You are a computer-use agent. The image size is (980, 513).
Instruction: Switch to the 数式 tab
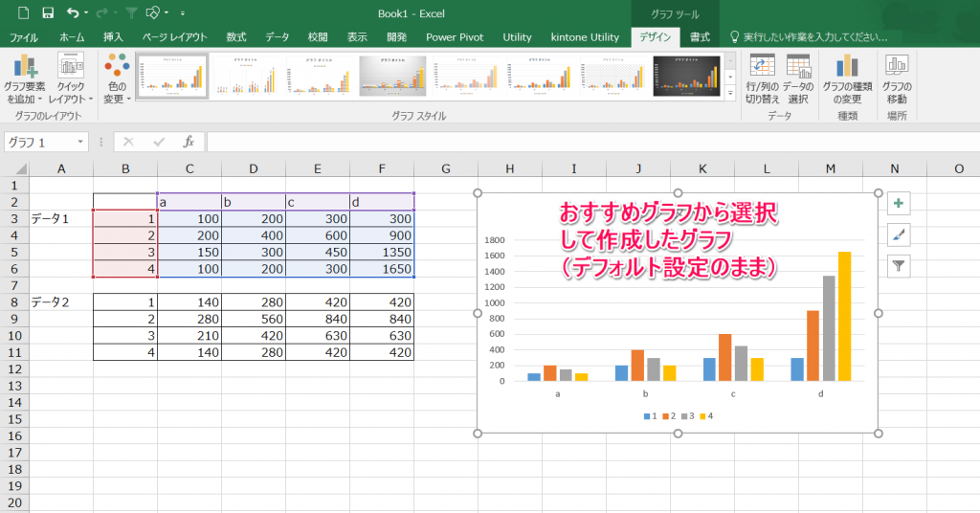236,37
